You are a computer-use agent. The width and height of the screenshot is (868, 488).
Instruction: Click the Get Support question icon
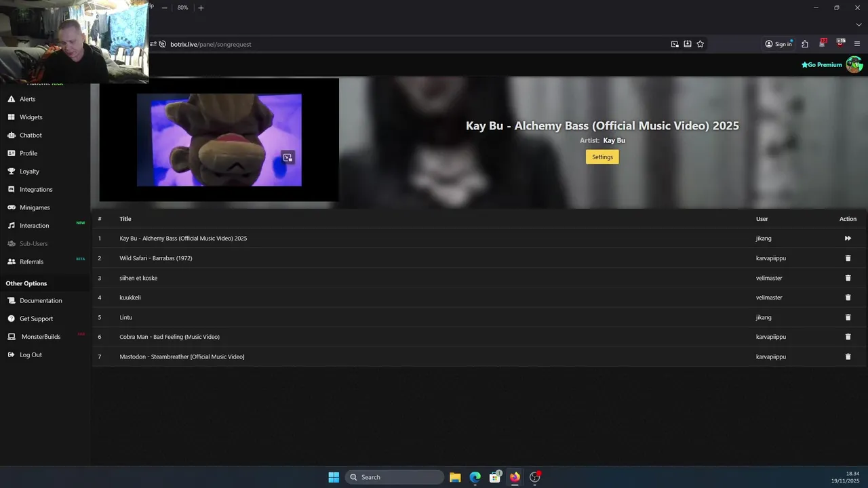click(12, 319)
